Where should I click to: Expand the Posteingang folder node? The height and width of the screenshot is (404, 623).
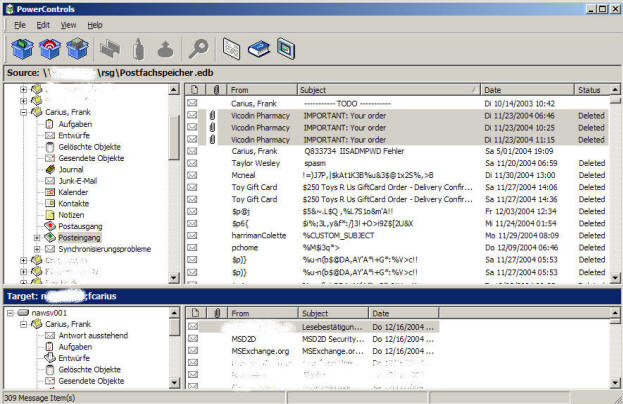[37, 238]
